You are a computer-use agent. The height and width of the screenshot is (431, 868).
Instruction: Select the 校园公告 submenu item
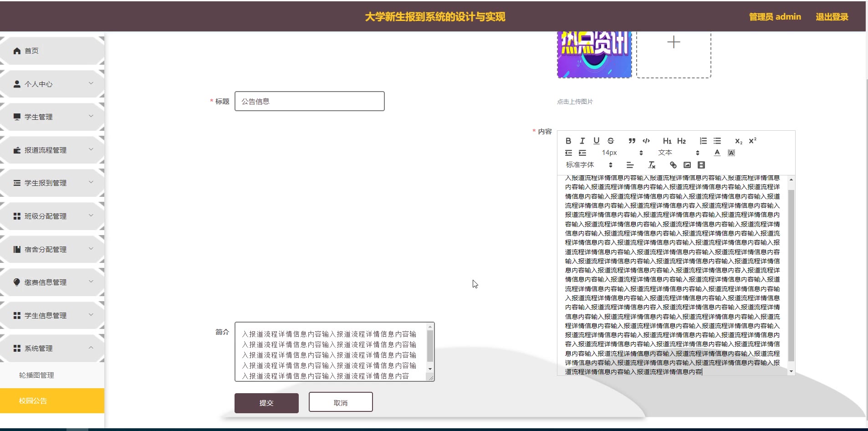point(52,401)
